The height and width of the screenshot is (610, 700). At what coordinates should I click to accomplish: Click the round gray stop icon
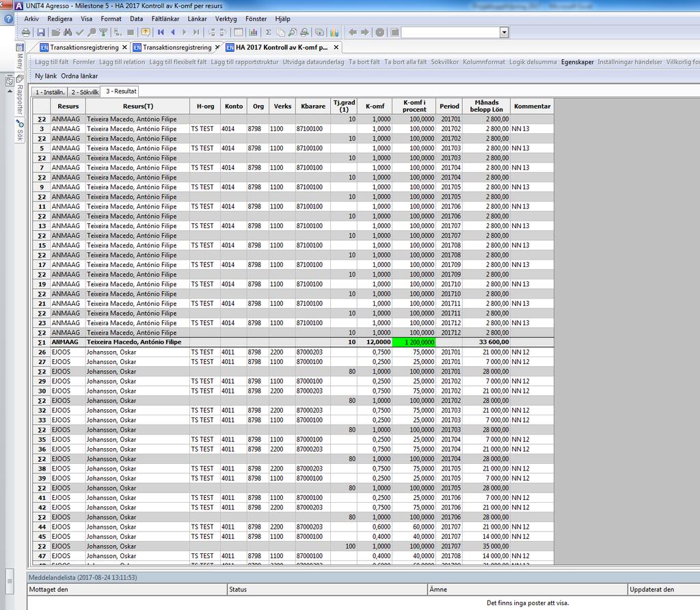380,32
